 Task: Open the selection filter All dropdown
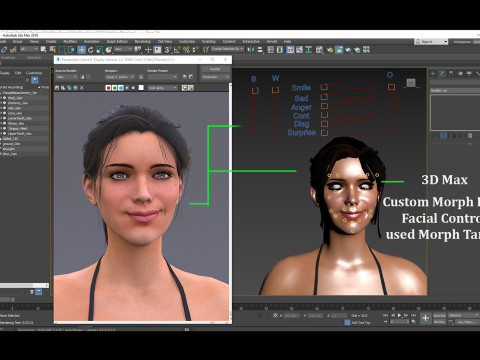29,49
